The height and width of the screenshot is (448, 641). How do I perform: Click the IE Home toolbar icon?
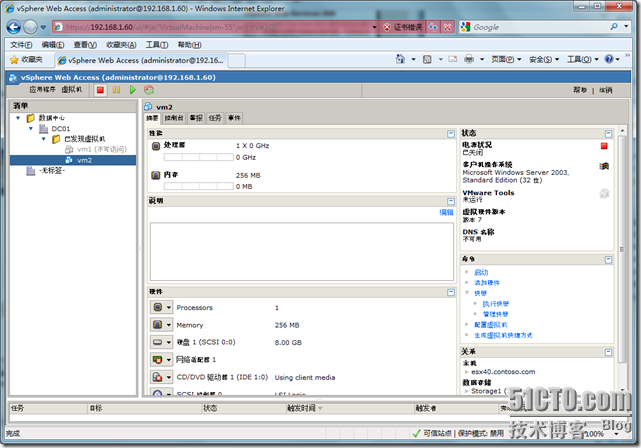click(x=400, y=59)
